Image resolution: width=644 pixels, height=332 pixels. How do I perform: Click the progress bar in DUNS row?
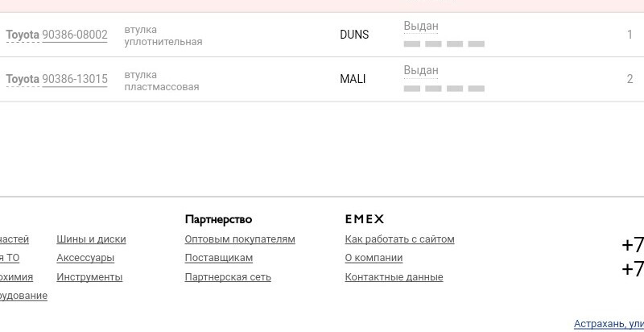point(444,44)
